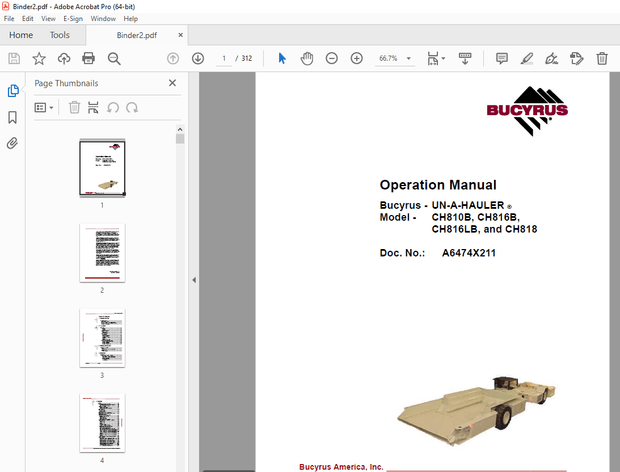The height and width of the screenshot is (472, 620).
Task: Open the Edit menu
Action: tap(27, 19)
